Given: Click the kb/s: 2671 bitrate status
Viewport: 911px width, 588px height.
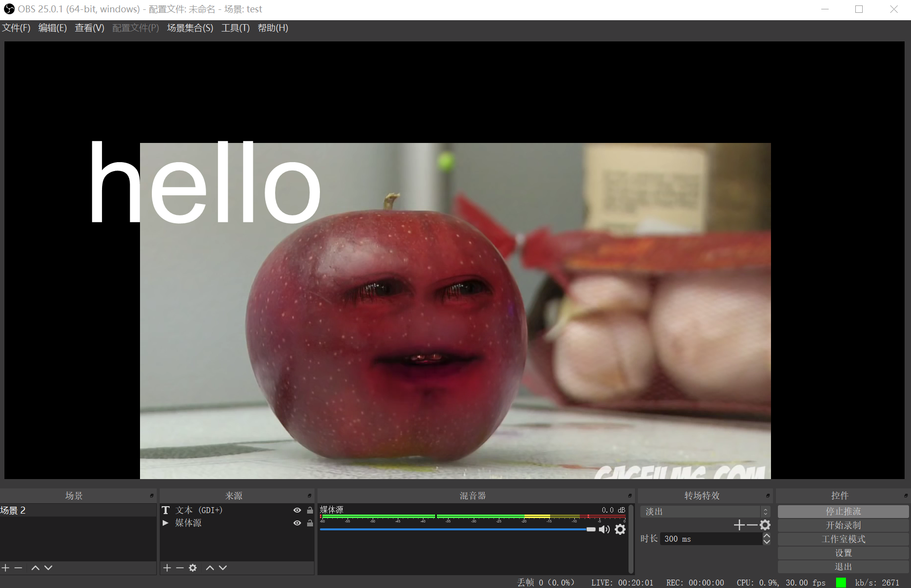Looking at the screenshot, I should pos(877,583).
